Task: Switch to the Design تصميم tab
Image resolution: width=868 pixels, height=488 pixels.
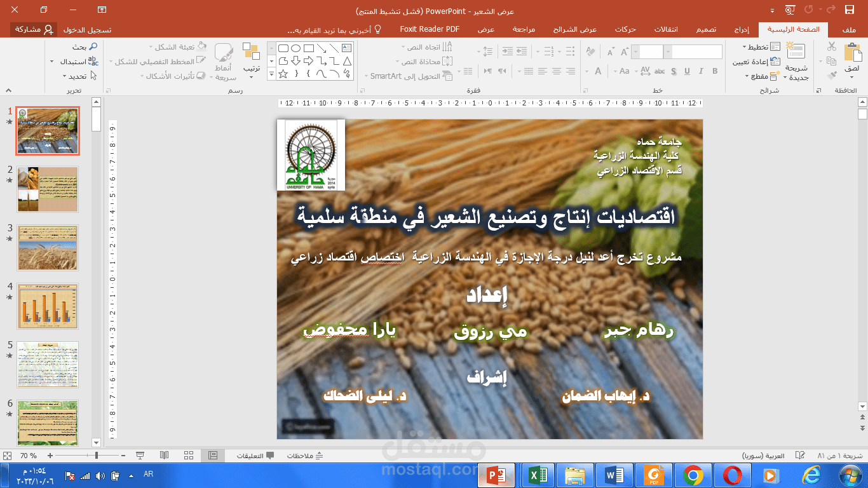Action: (x=706, y=29)
